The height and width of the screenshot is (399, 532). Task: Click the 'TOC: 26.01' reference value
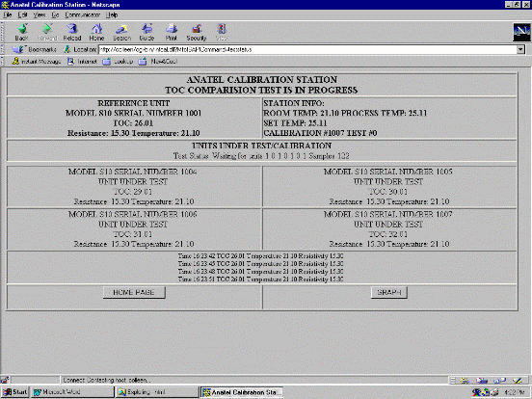[133, 123]
